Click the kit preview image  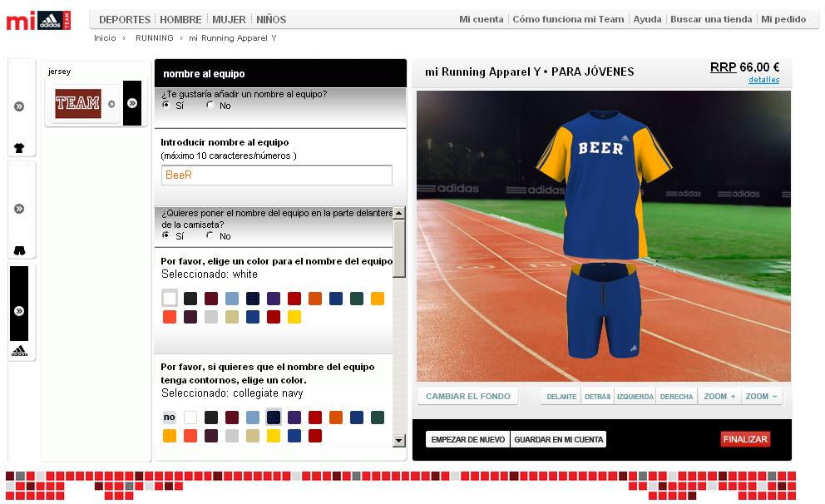[x=604, y=236]
